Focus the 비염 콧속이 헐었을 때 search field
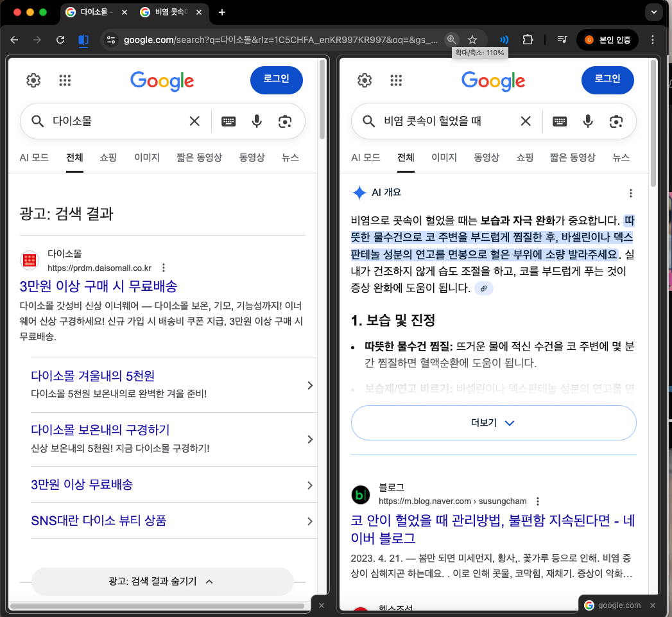Screen dimensions: 672x617 (443, 121)
